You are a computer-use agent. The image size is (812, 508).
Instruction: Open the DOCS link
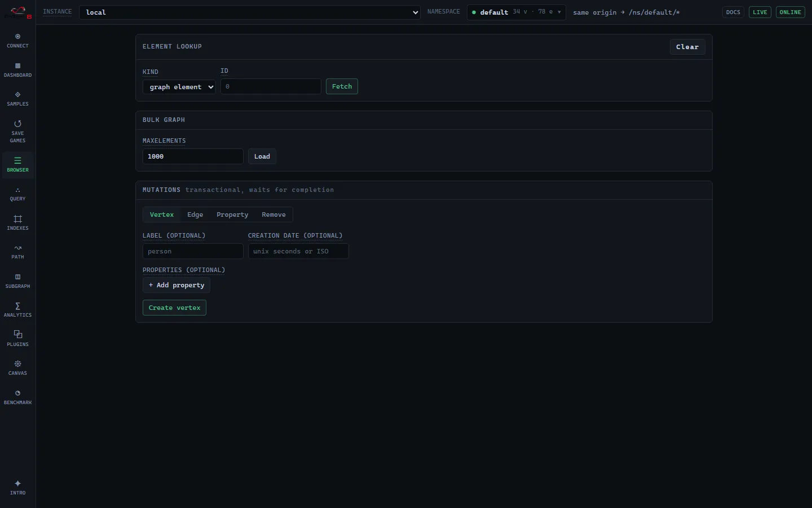click(733, 12)
